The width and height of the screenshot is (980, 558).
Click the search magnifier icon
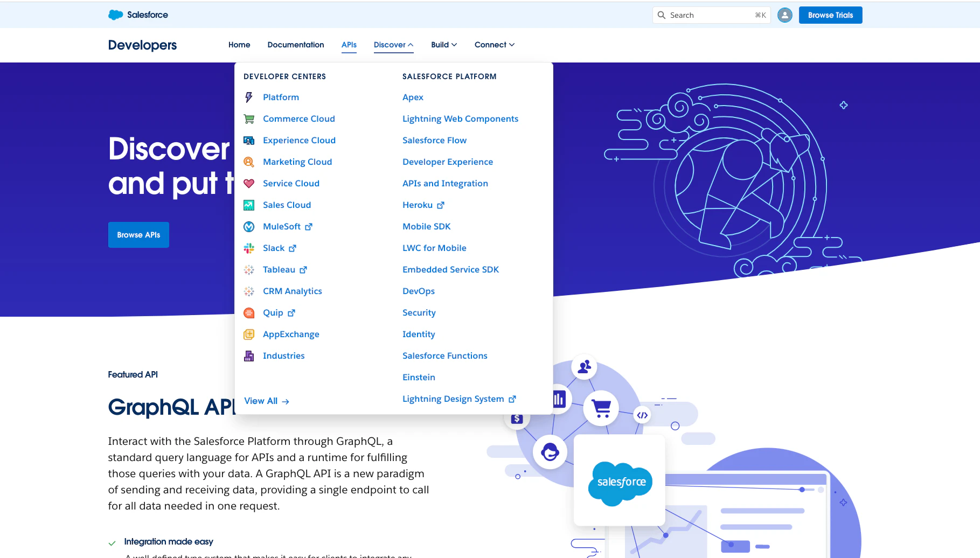[662, 15]
